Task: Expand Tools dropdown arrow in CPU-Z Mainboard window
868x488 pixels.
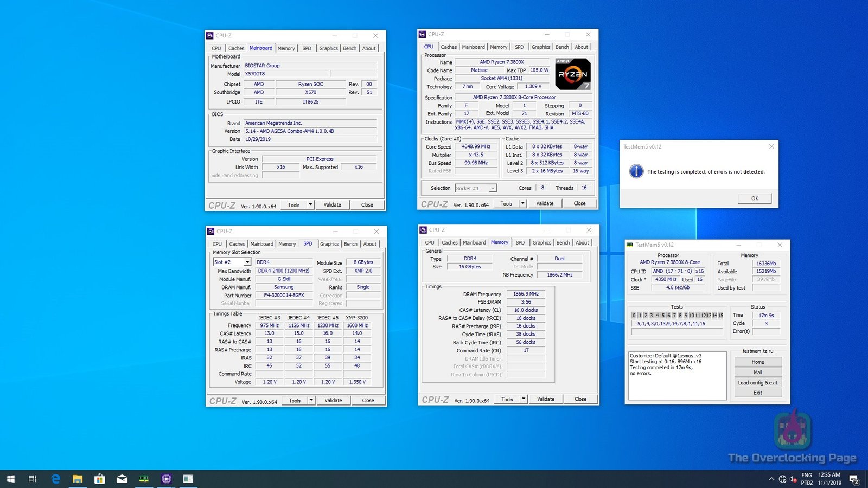Action: [x=310, y=205]
